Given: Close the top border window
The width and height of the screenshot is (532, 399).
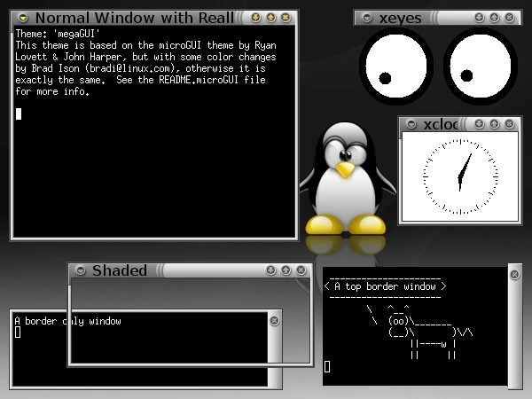Looking at the screenshot, I should tap(514, 274).
